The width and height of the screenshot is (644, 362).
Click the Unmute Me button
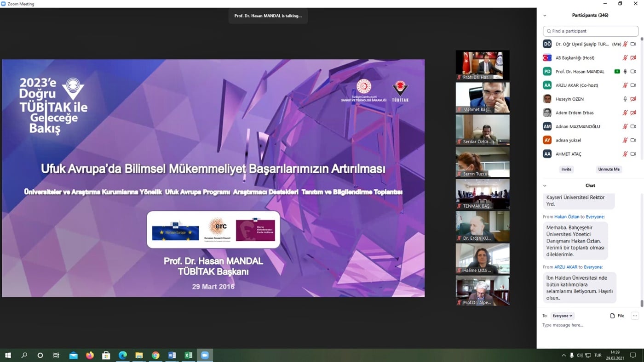point(609,169)
